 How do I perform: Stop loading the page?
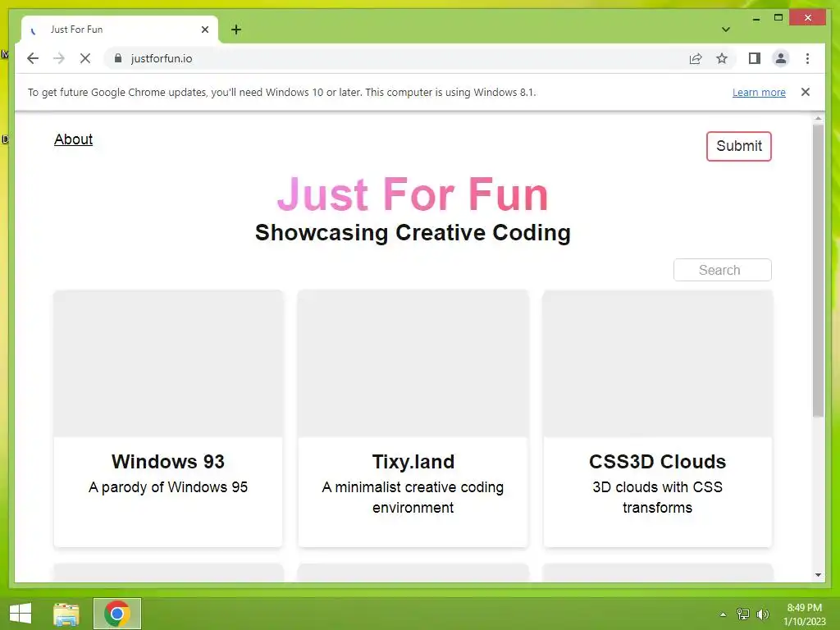coord(85,58)
